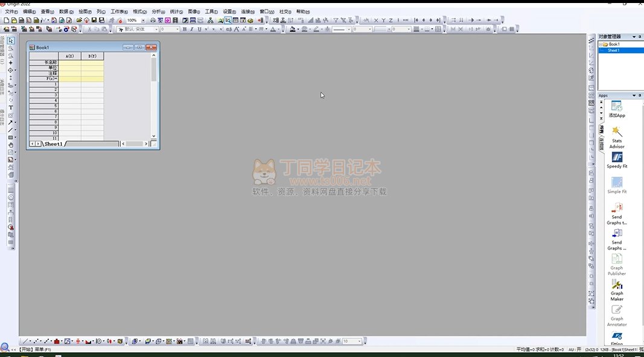
Task: Select the Rectangle drawing tool
Action: tap(11, 137)
